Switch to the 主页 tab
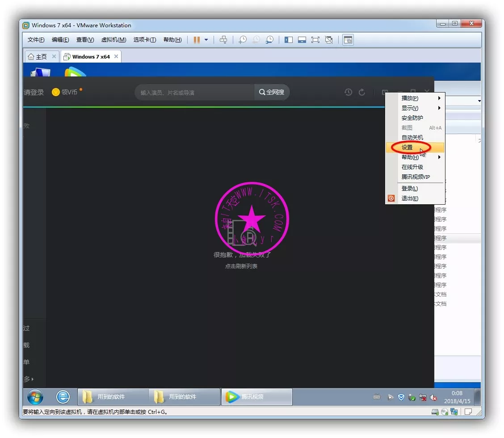504x438 pixels. [x=38, y=57]
